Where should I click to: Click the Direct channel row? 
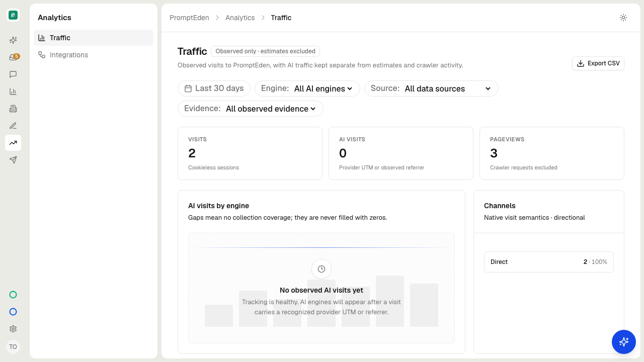pyautogui.click(x=549, y=262)
